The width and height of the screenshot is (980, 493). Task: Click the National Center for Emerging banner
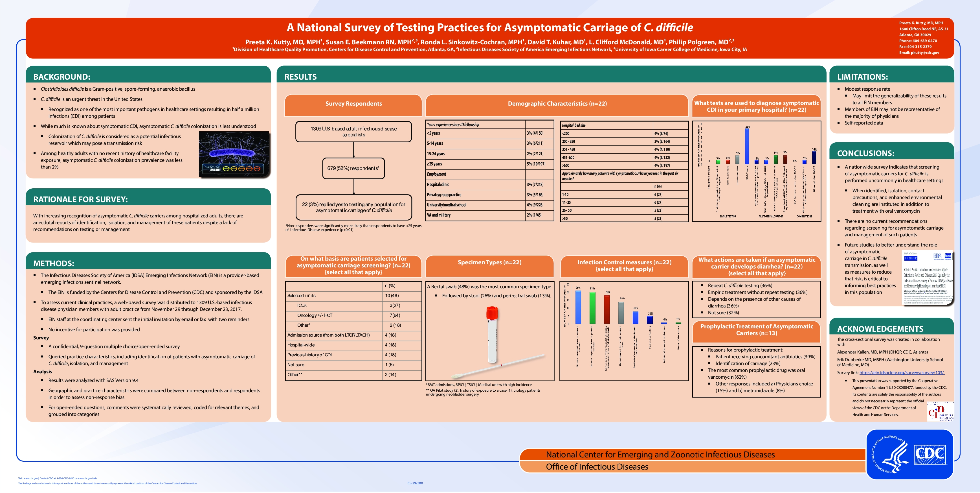(660, 455)
